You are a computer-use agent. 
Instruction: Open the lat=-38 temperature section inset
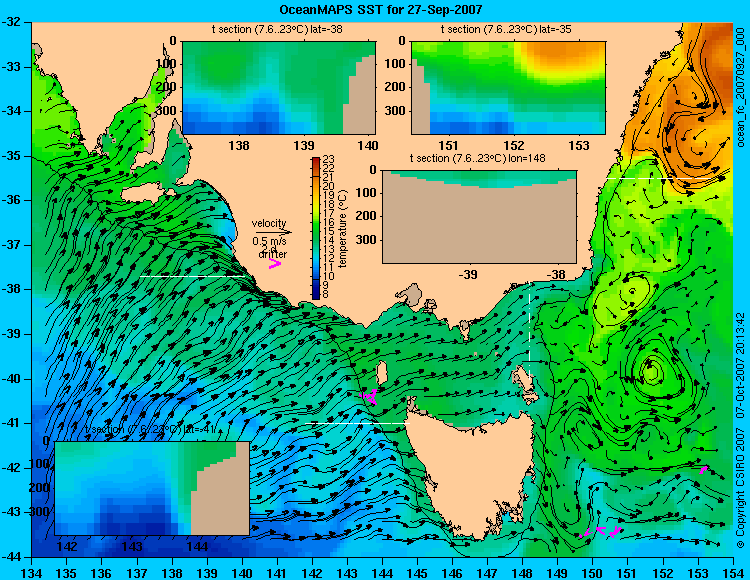pos(279,88)
